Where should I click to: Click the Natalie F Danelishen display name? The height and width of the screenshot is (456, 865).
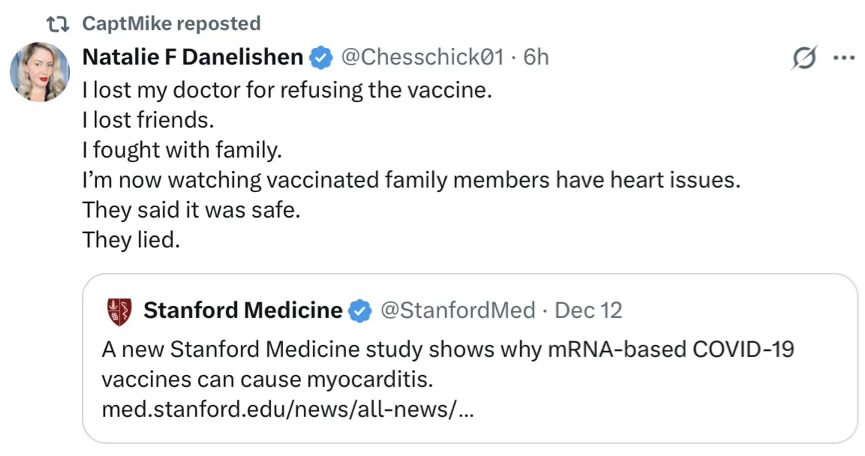point(192,57)
